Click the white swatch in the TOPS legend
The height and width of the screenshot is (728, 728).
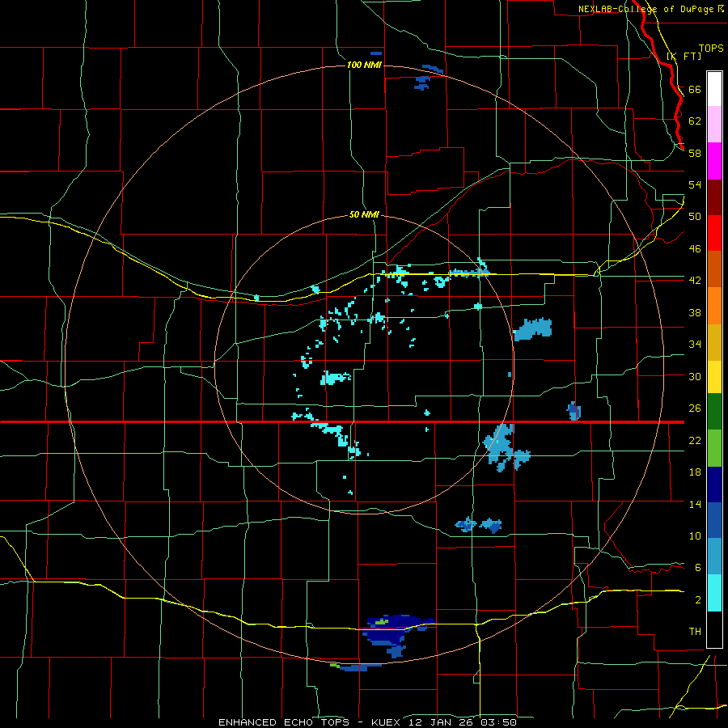pyautogui.click(x=714, y=89)
